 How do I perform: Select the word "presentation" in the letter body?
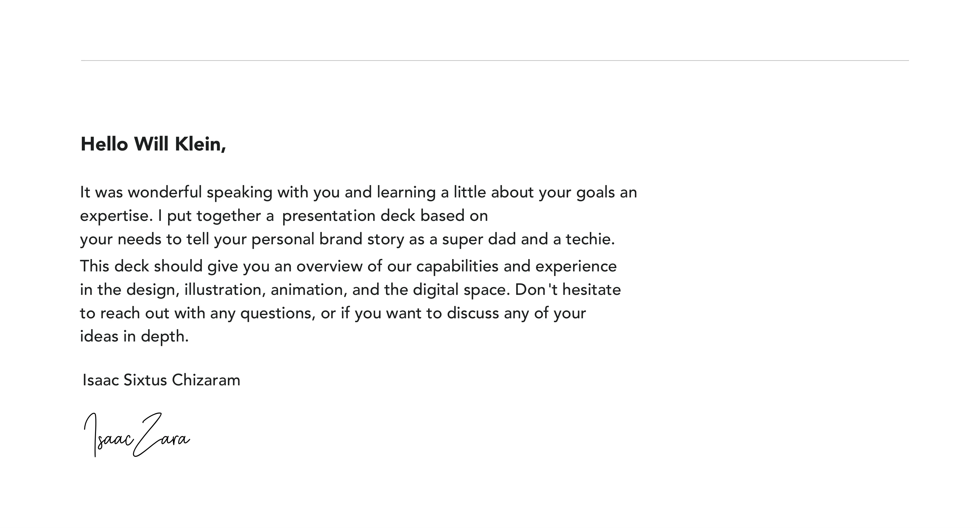(329, 216)
